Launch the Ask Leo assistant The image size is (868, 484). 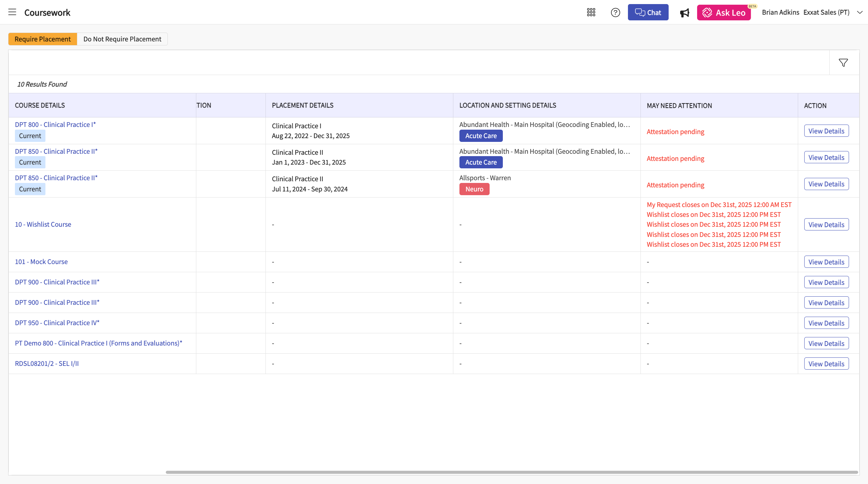pyautogui.click(x=724, y=13)
